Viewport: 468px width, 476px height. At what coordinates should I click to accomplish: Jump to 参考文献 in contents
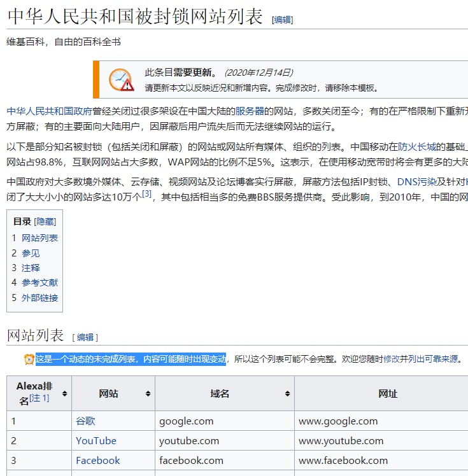pyautogui.click(x=39, y=283)
